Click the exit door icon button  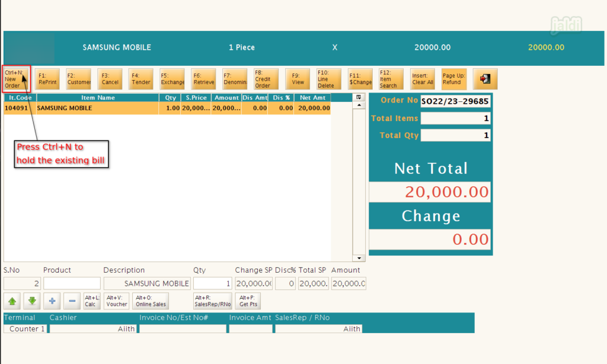pyautogui.click(x=485, y=79)
